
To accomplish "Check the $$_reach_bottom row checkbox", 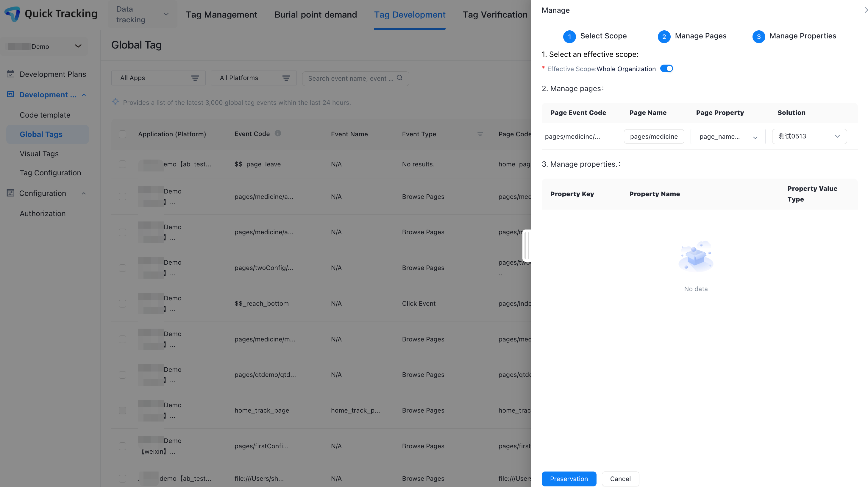I will [x=122, y=304].
